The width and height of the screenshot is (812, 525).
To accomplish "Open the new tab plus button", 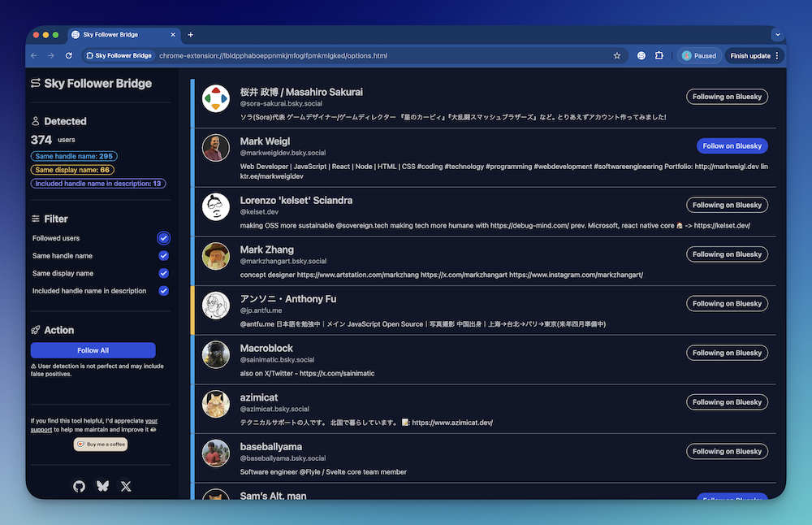I will point(191,35).
